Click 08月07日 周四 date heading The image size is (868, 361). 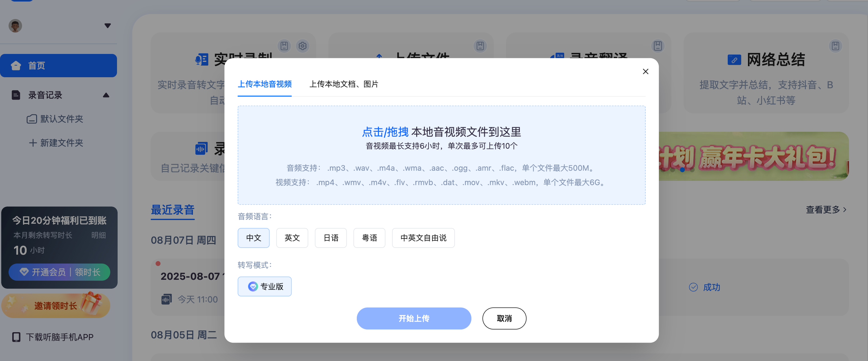(x=183, y=240)
